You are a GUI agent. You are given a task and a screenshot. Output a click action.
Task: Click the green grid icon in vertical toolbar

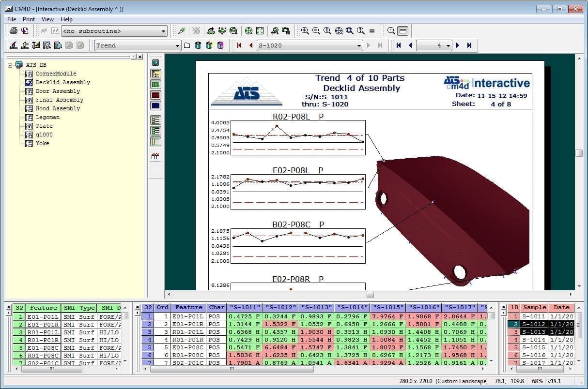pyautogui.click(x=156, y=84)
